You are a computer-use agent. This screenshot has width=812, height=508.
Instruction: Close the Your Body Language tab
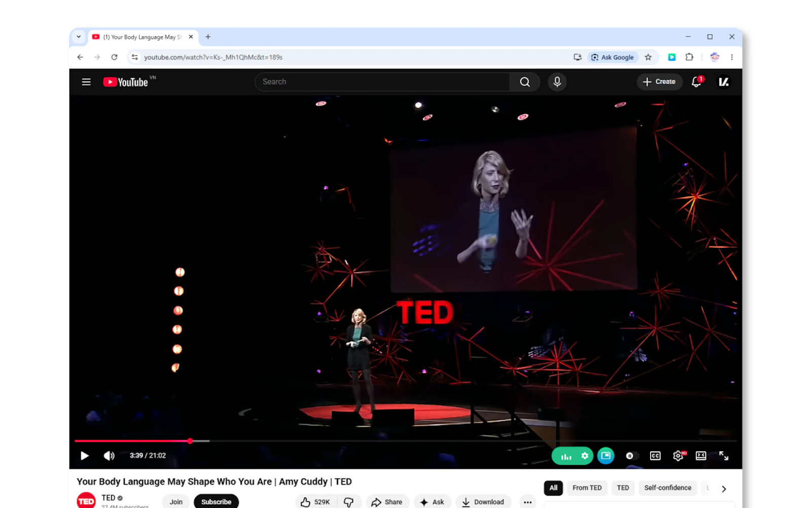pos(191,37)
